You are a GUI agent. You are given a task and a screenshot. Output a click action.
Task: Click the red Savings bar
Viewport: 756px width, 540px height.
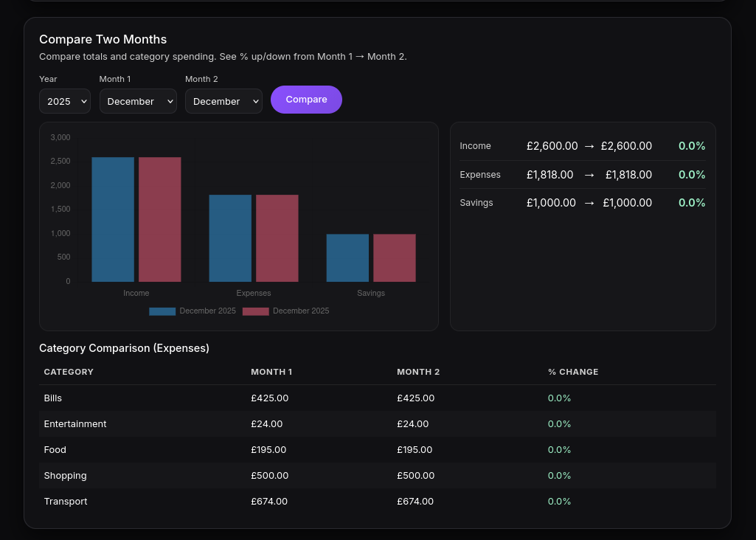[395, 257]
